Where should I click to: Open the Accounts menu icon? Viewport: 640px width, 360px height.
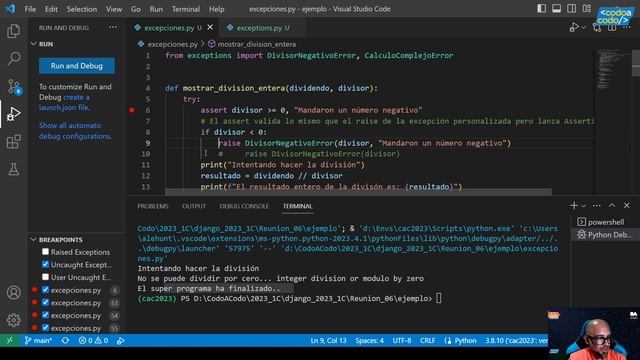[13, 293]
